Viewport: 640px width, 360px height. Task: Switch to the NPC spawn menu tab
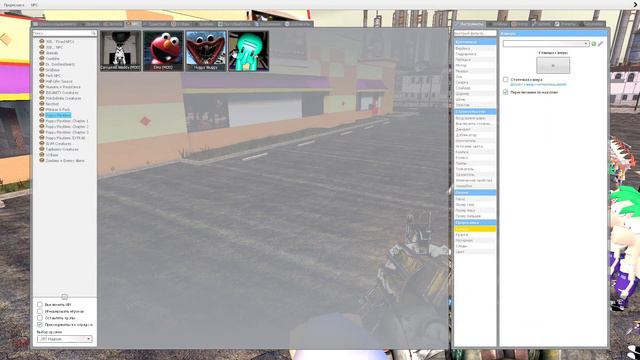pyautogui.click(x=133, y=24)
